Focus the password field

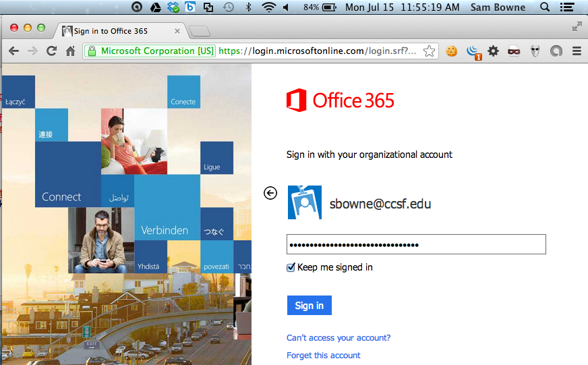(x=416, y=245)
